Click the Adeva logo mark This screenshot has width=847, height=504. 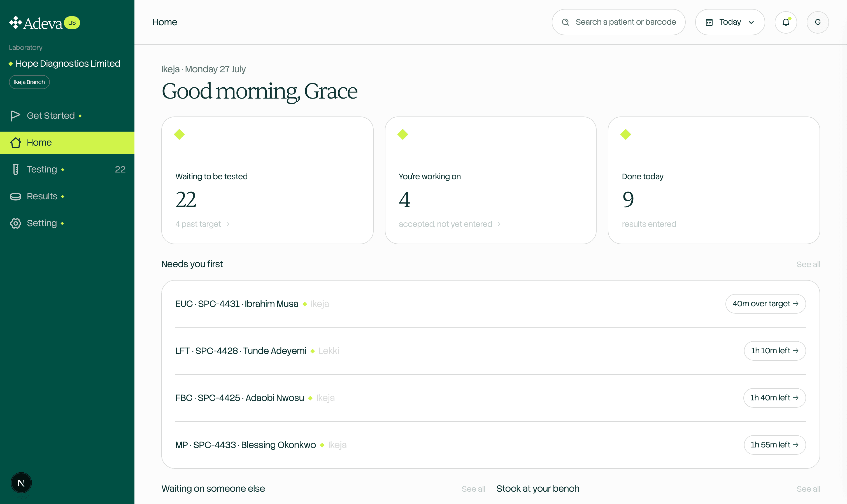(x=16, y=23)
